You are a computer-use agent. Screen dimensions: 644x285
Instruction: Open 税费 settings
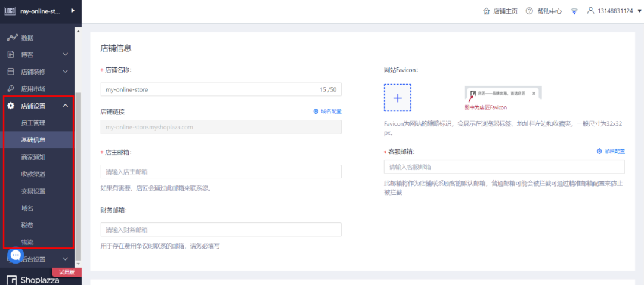click(27, 225)
